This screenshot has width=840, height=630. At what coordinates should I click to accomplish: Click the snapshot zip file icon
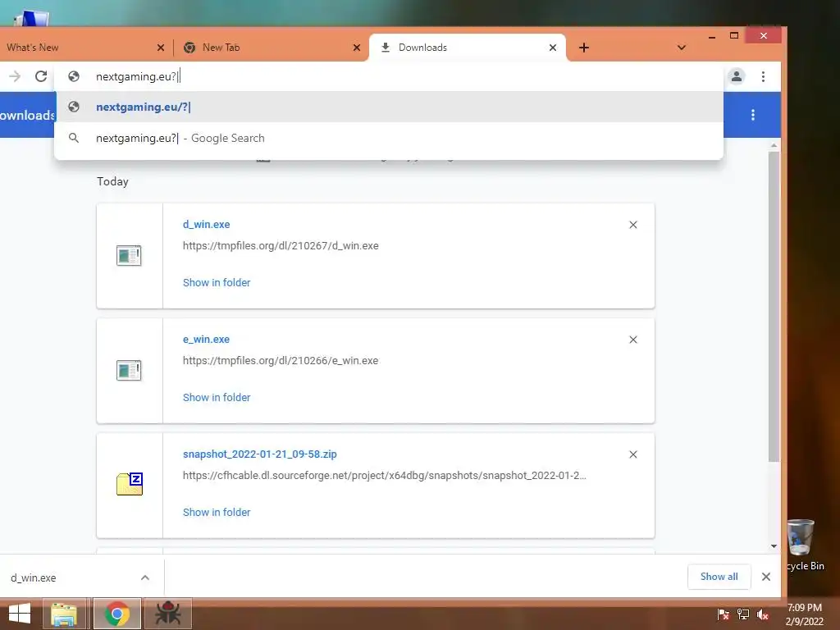(130, 484)
